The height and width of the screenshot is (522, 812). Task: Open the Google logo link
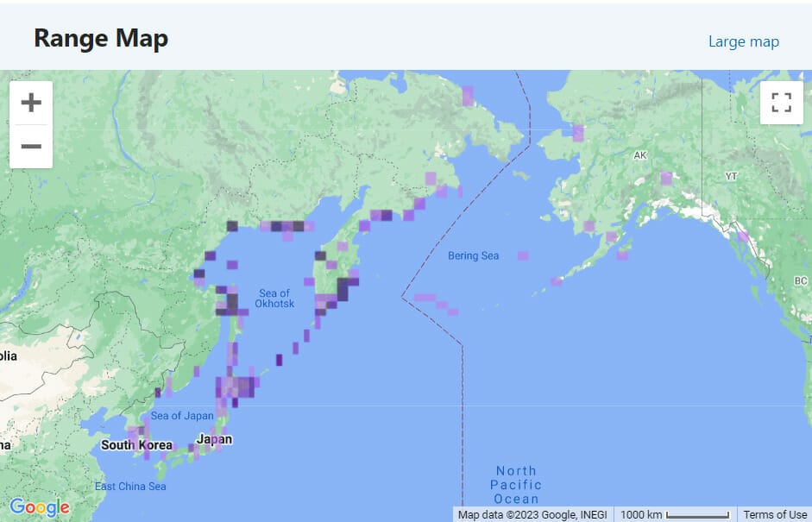(40, 507)
